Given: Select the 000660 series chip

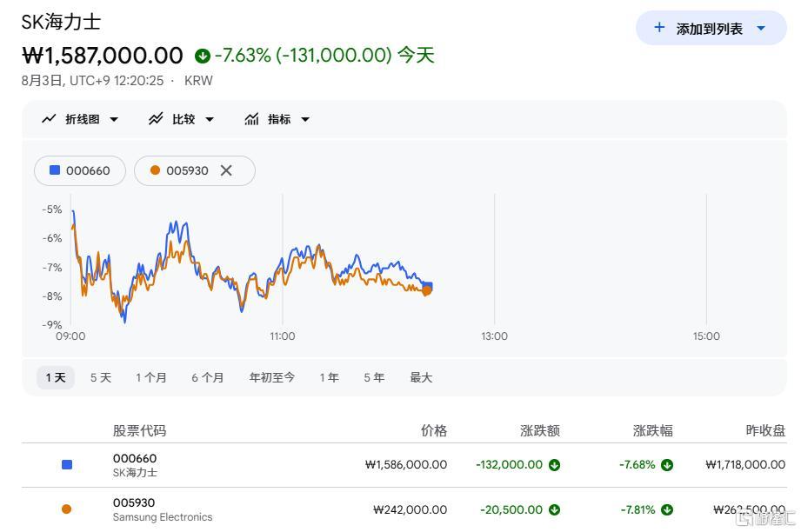Looking at the screenshot, I should (x=80, y=170).
